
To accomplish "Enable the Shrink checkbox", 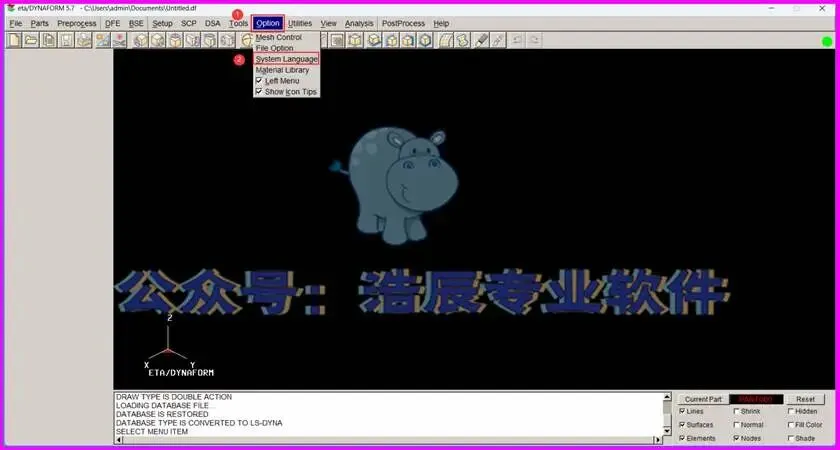I will pyautogui.click(x=737, y=411).
